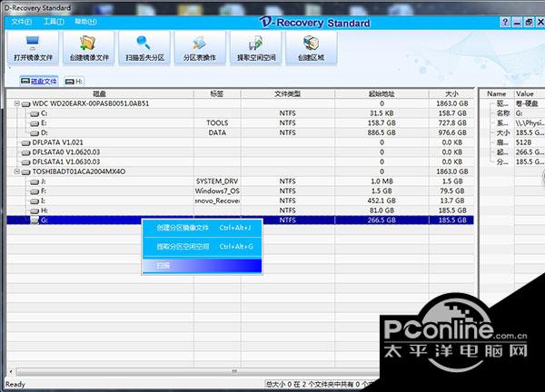Viewport: 545px width, 392px height.
Task: Click the SYSTEM_DRV label cell
Action: point(217,181)
